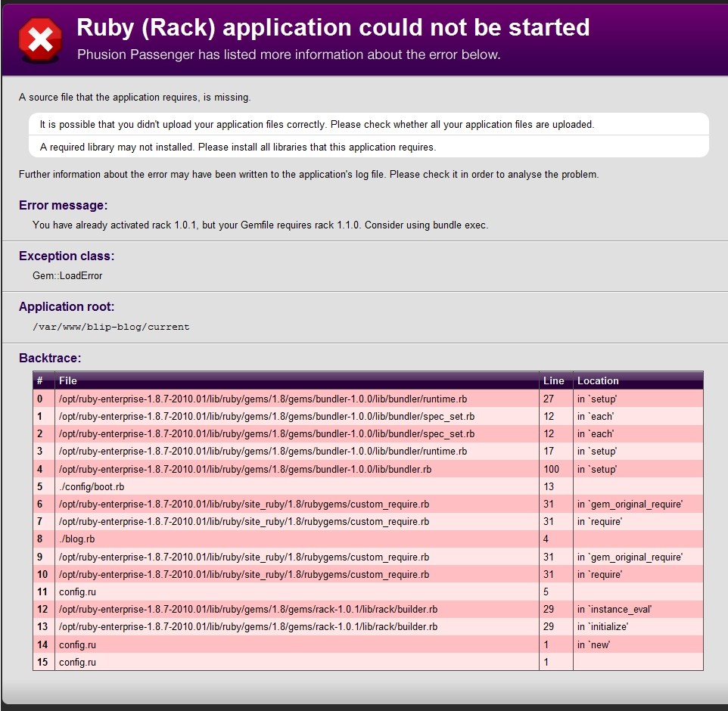Click the 'Application root:' heading

(67, 306)
